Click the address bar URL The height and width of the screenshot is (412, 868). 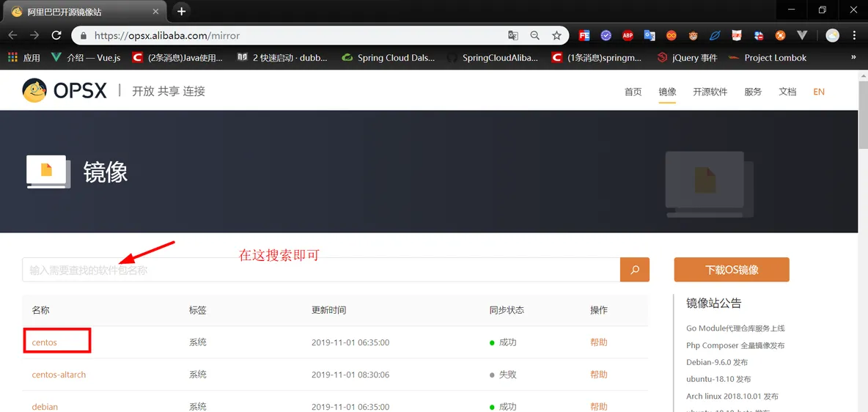pyautogui.click(x=167, y=35)
